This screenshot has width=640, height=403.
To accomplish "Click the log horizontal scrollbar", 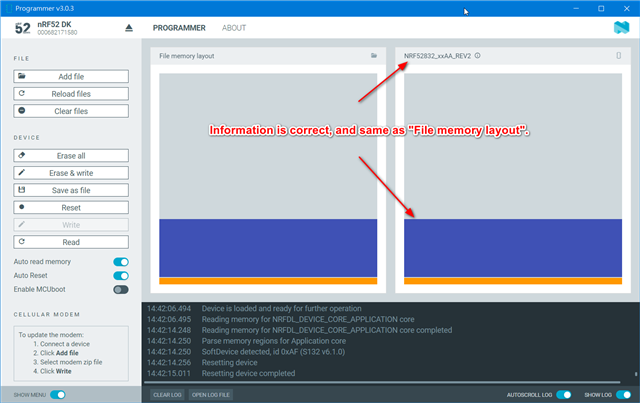I will pyautogui.click(x=382, y=383).
